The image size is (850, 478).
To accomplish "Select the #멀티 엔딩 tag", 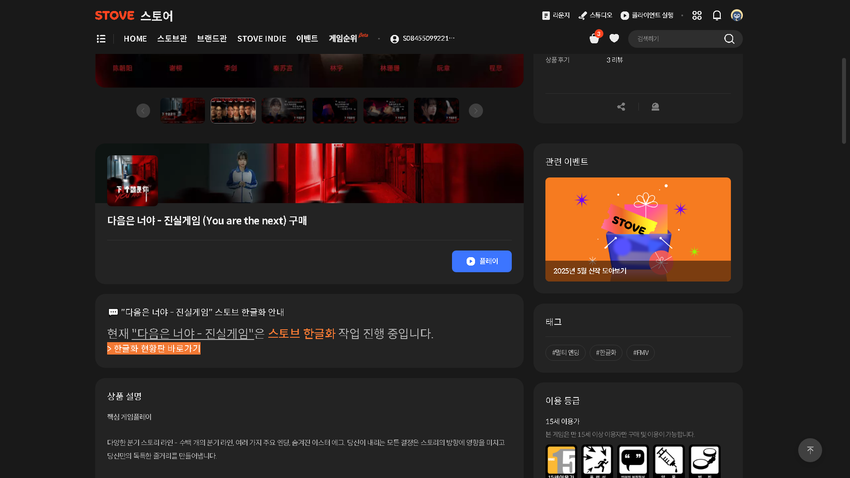I will click(x=565, y=353).
